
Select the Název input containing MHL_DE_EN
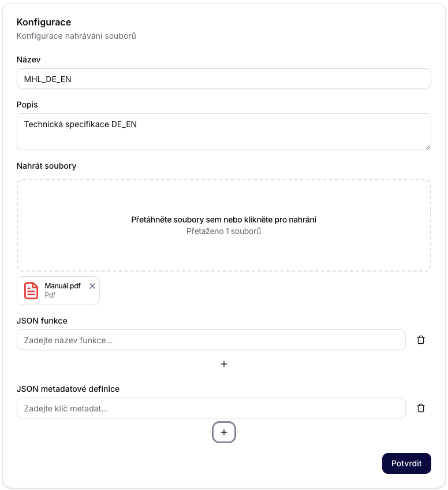coord(224,79)
